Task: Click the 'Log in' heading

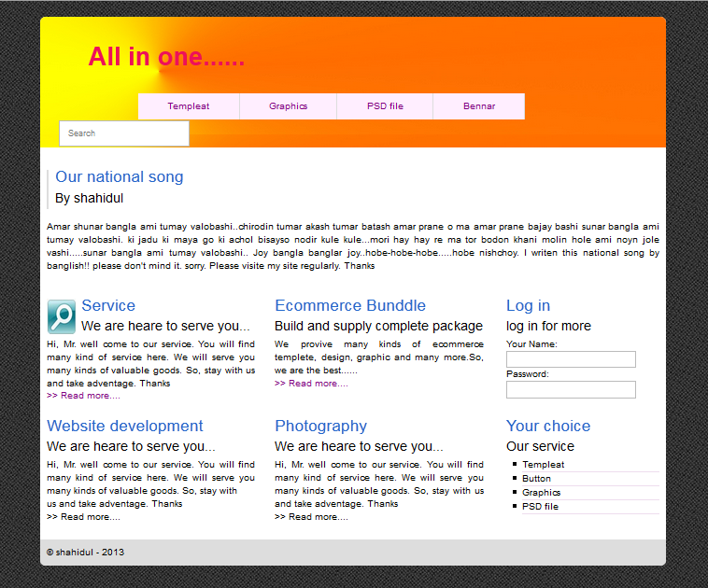Action: [x=529, y=305]
